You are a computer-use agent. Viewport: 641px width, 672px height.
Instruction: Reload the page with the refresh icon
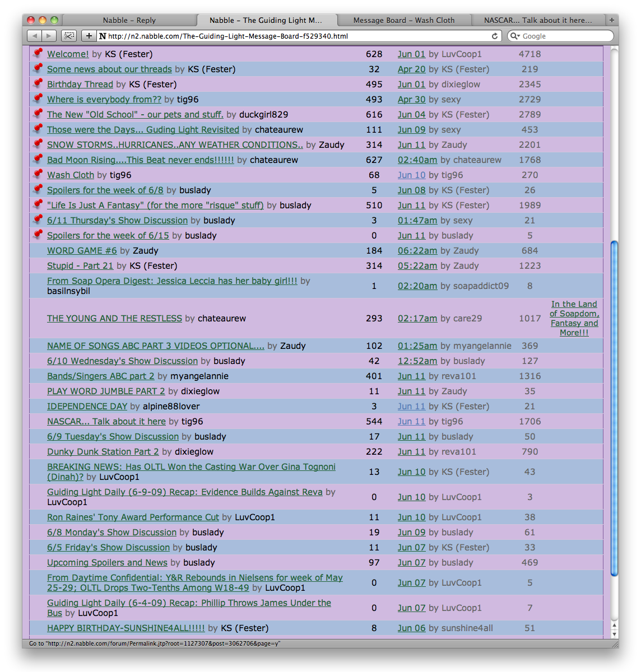[x=495, y=36]
